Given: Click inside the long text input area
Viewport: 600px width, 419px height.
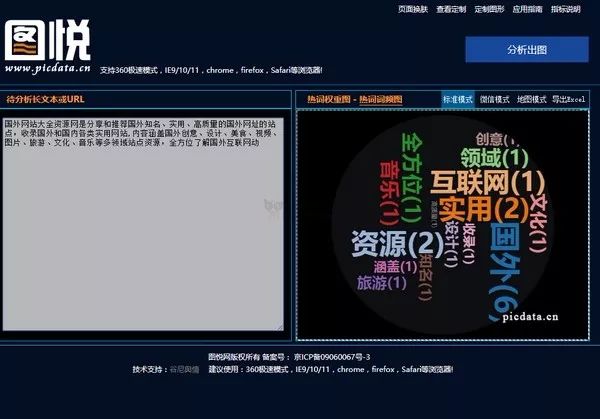Looking at the screenshot, I should 143,224.
